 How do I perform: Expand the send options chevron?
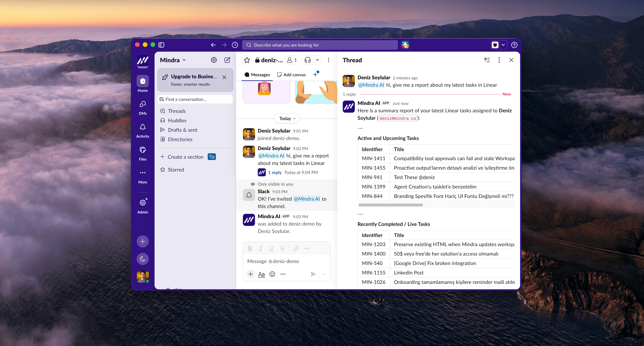[x=323, y=274]
